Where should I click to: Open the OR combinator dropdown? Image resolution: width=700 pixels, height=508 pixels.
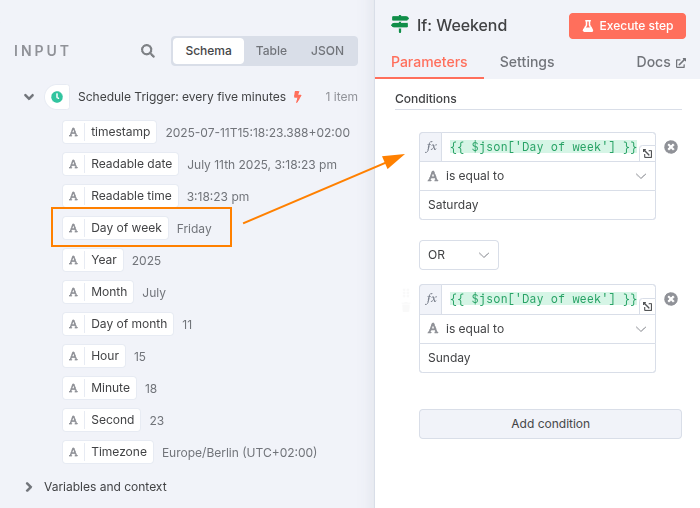pos(458,255)
